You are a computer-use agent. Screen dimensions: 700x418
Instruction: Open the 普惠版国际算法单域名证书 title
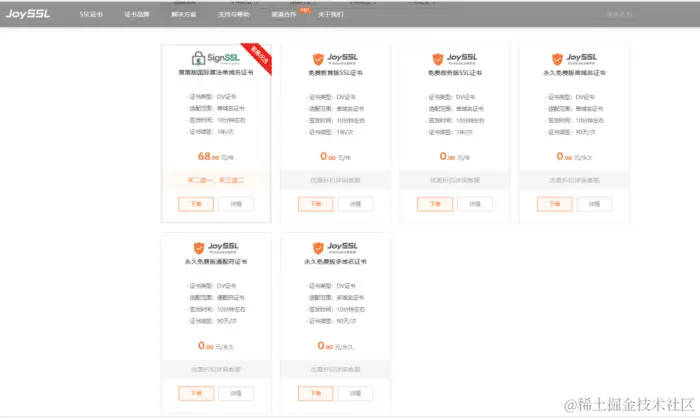[x=216, y=72]
